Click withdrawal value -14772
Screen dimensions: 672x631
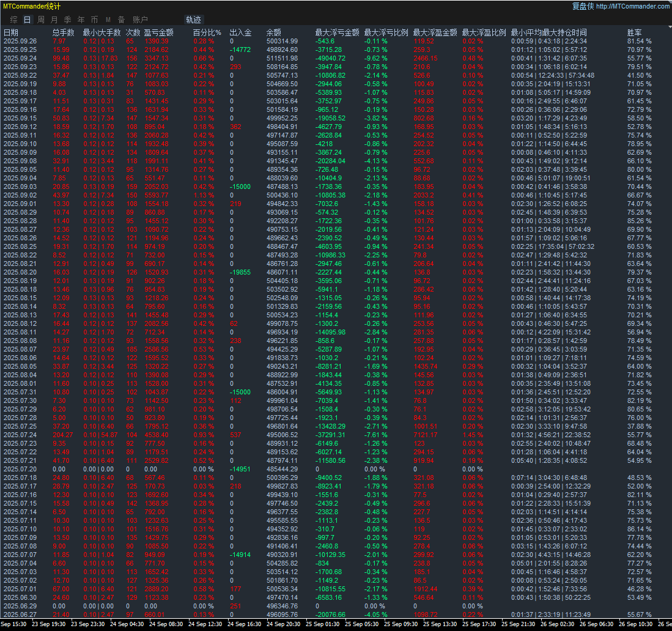[240, 50]
